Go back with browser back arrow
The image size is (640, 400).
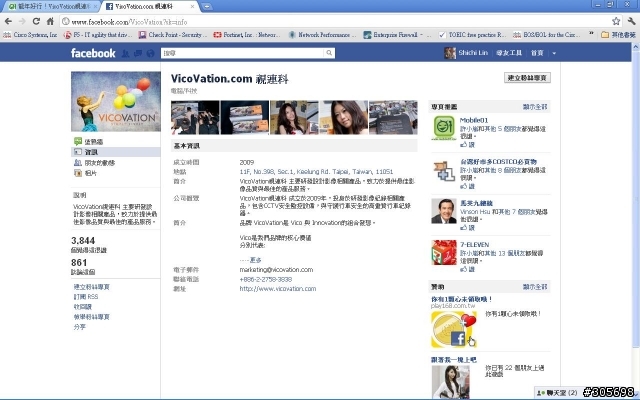coord(8,21)
